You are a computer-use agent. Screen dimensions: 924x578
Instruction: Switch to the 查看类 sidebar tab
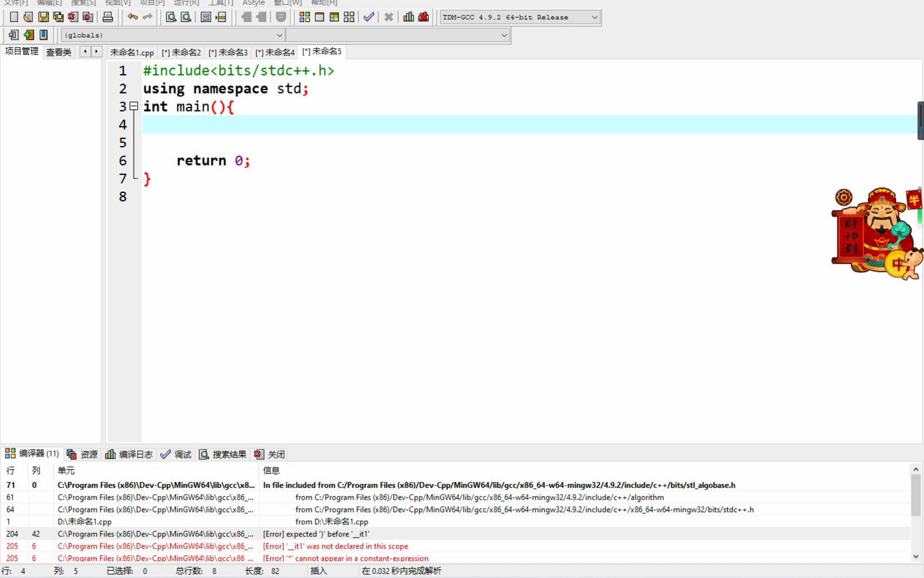pos(59,52)
